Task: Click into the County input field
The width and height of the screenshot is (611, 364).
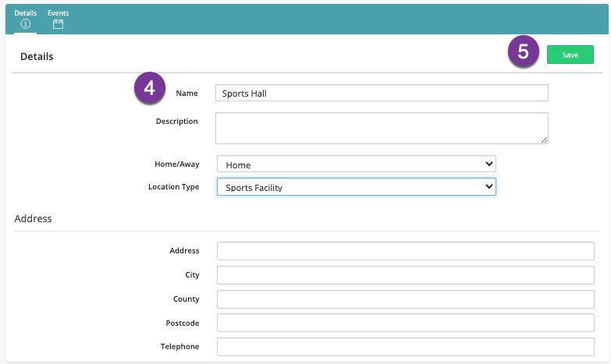Action: pos(405,299)
